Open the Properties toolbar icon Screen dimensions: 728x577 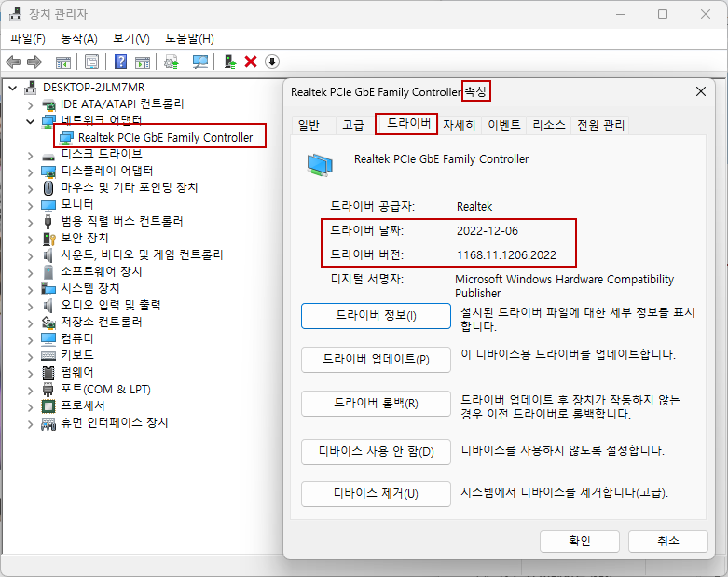click(92, 62)
